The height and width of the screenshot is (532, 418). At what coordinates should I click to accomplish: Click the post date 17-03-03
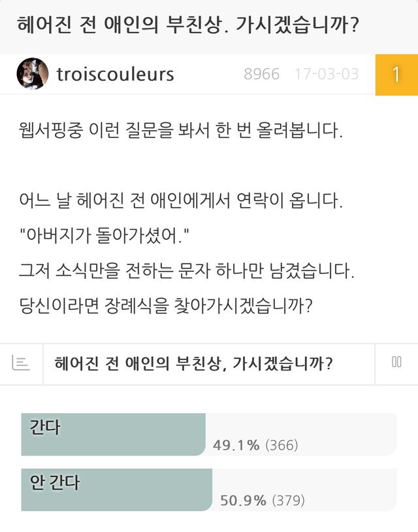click(x=327, y=75)
